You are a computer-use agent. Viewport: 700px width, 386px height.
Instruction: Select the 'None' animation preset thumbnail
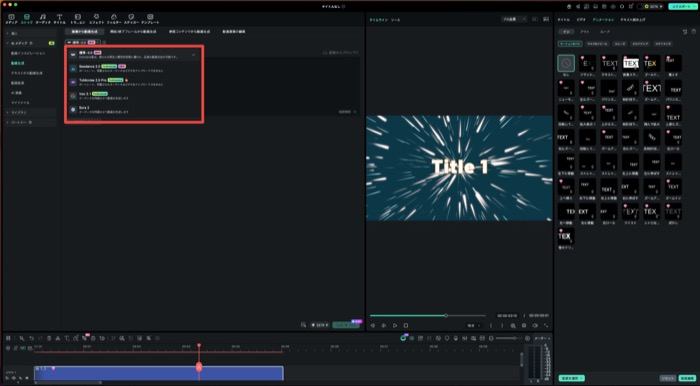(566, 63)
